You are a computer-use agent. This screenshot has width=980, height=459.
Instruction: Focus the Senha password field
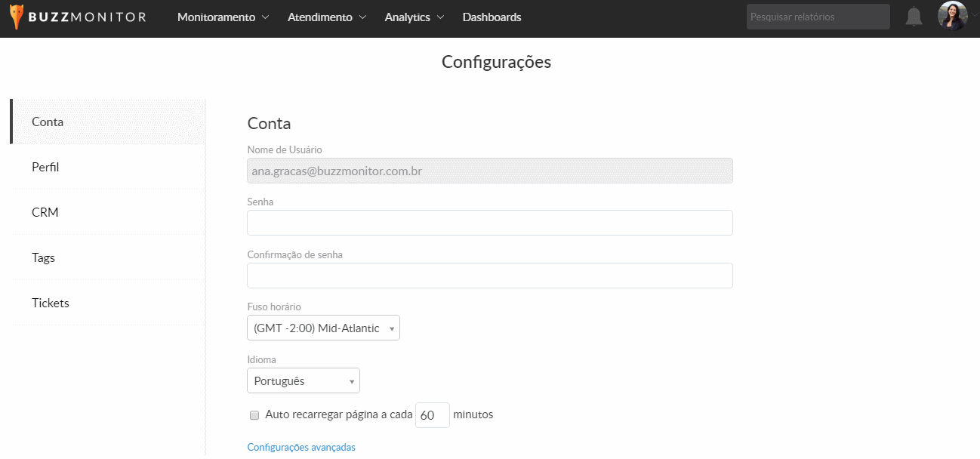[489, 223]
